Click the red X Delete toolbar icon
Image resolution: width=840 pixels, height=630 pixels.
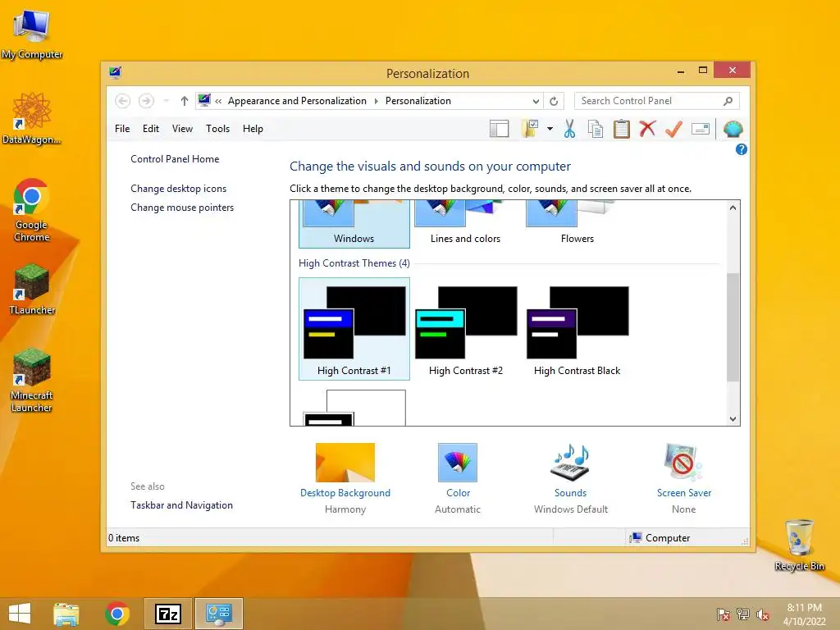[647, 129]
